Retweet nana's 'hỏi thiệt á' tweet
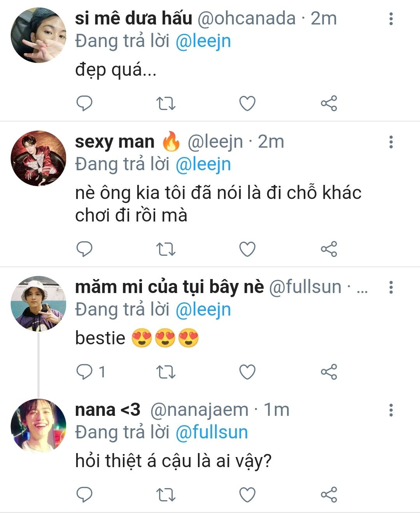Viewport: 420px width, 513px height. pos(166,495)
